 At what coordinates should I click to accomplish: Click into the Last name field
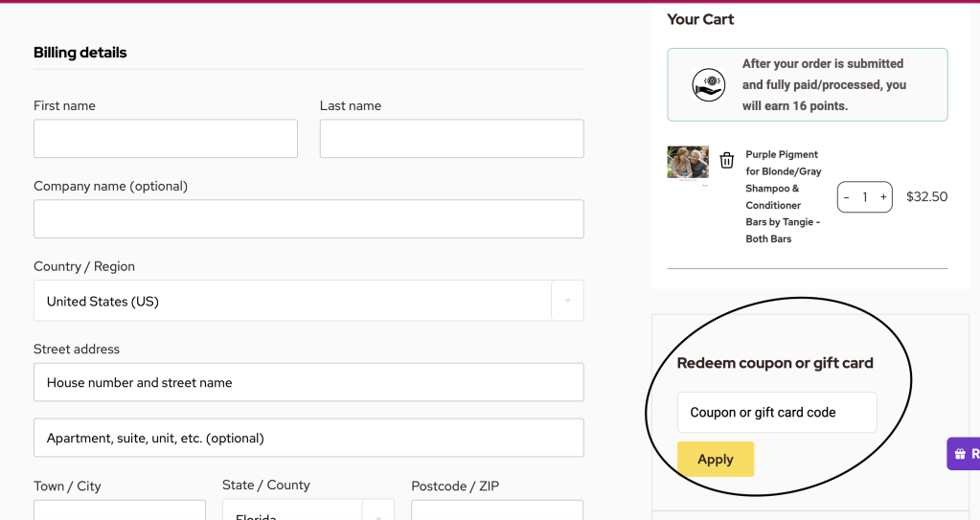tap(451, 139)
